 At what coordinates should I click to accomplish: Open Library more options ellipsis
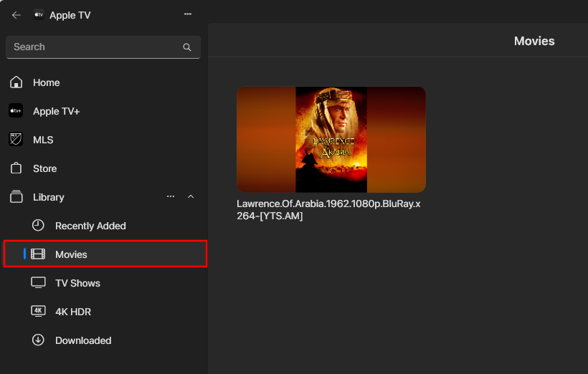pos(171,196)
